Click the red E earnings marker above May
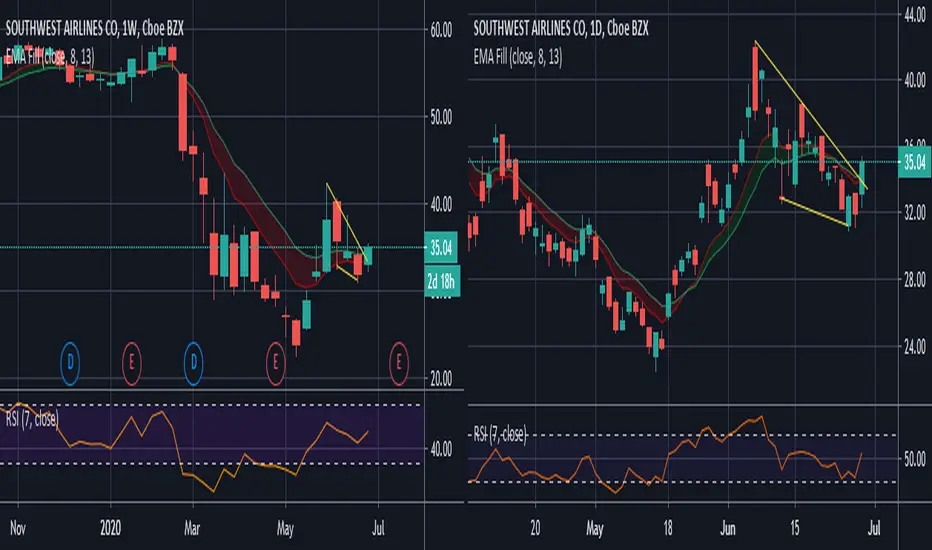The image size is (932, 550). pyautogui.click(x=275, y=362)
